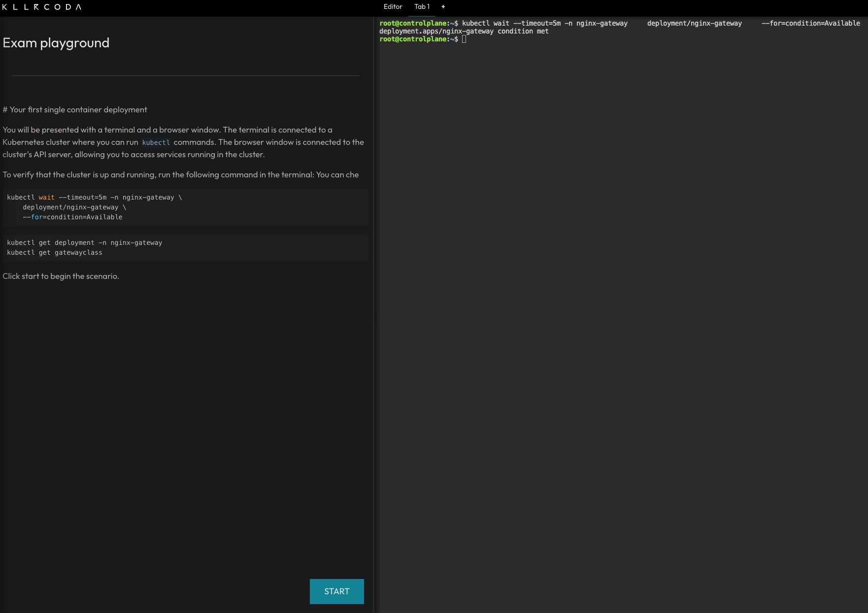Viewport: 868px width, 613px height.
Task: Click 'Your first single container deployment' subtitle
Action: point(75,109)
